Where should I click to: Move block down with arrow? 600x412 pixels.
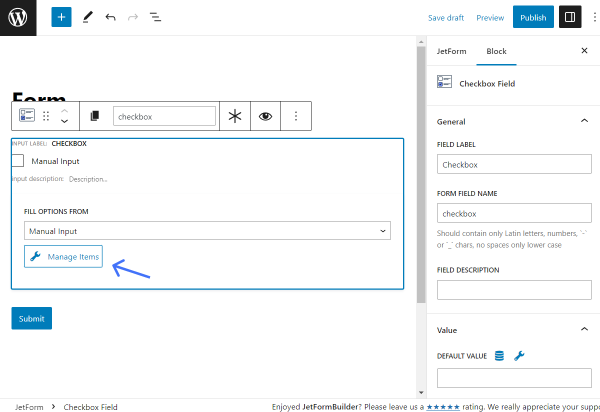coord(64,121)
